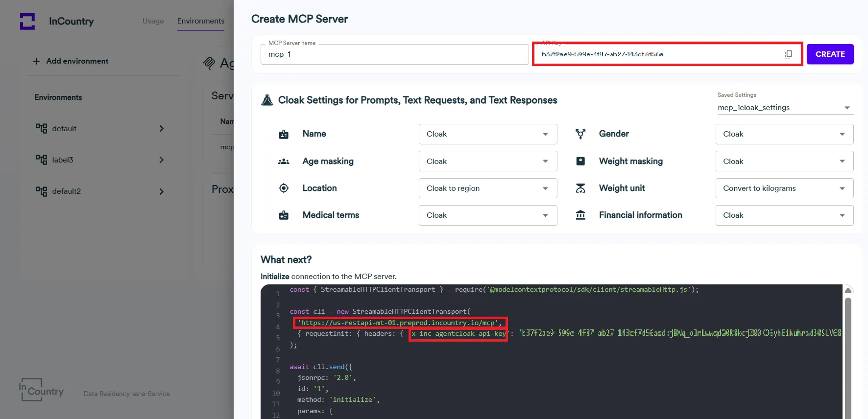Image resolution: width=868 pixels, height=419 pixels.
Task: Open the Name cloak dropdown
Action: click(487, 134)
